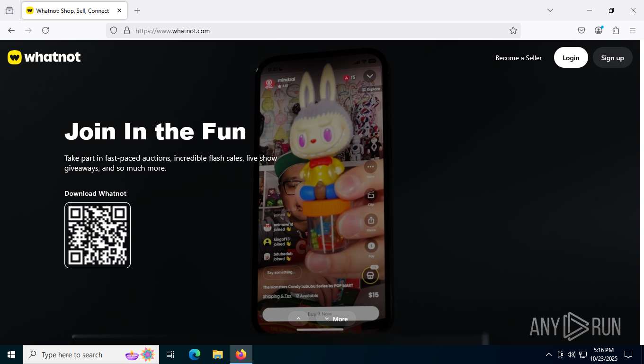The image size is (644, 364).
Task: Click the URL address bar
Action: [313, 30]
